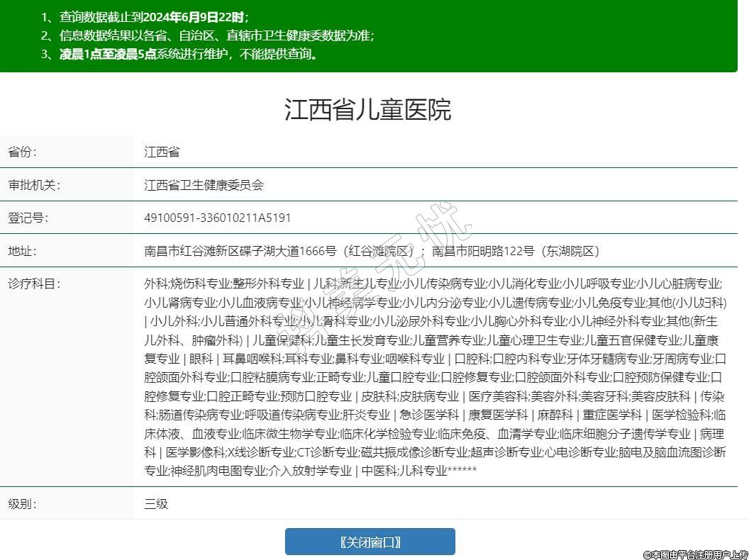
Task: Click the bold 2024年6月9日22时 date text
Action: [196, 17]
